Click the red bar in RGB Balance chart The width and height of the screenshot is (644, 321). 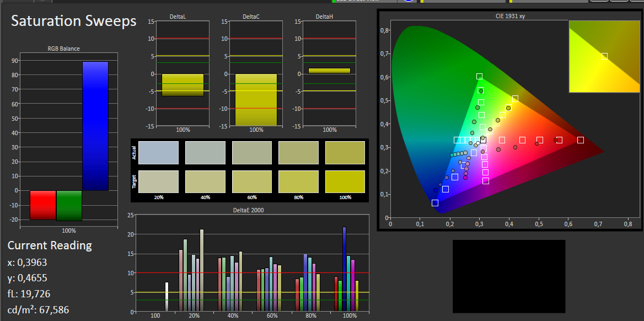[x=43, y=205]
